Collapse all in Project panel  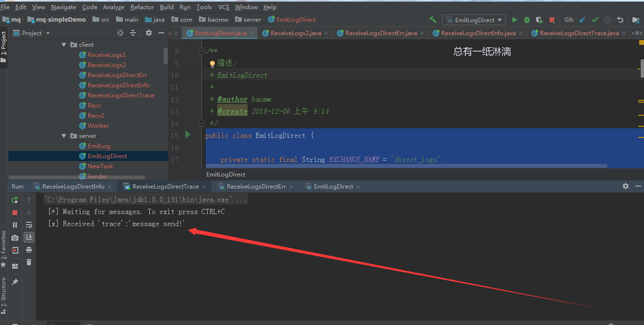[133, 33]
